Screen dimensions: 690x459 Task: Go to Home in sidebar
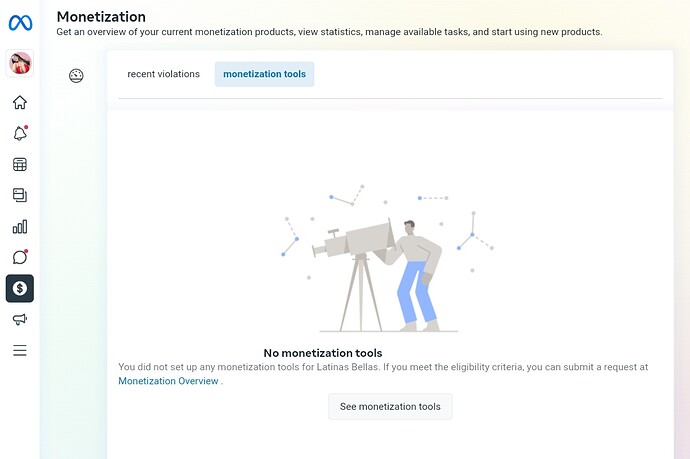(20, 103)
